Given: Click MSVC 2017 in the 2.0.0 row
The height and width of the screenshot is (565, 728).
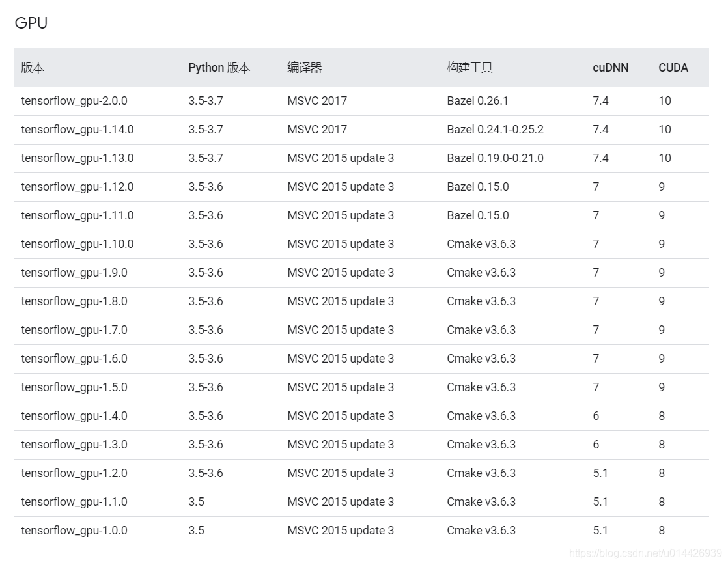Looking at the screenshot, I should (x=317, y=101).
